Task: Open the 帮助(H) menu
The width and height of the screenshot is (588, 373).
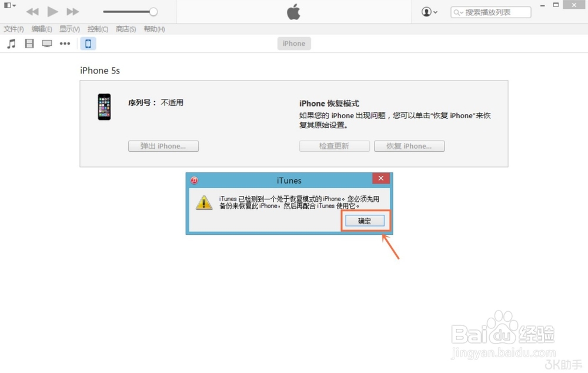Action: [154, 29]
